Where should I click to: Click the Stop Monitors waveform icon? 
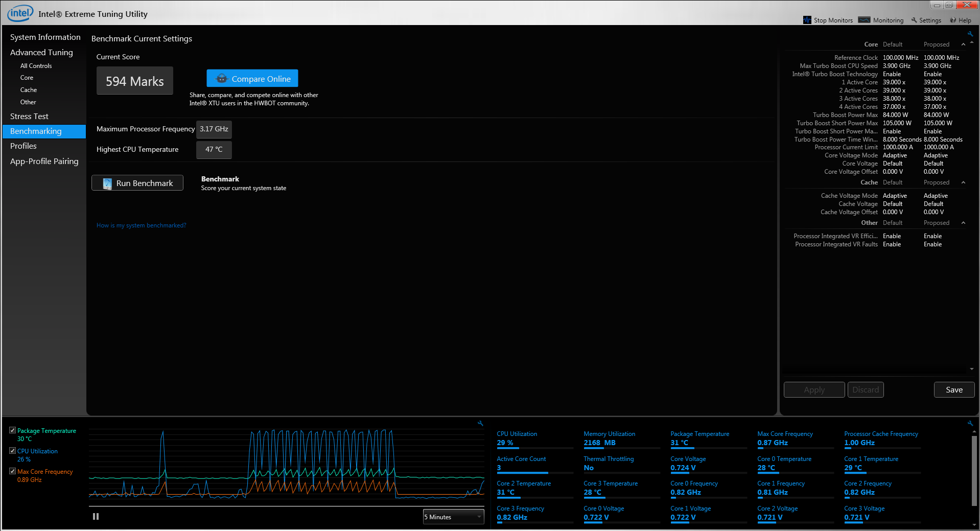pyautogui.click(x=807, y=20)
